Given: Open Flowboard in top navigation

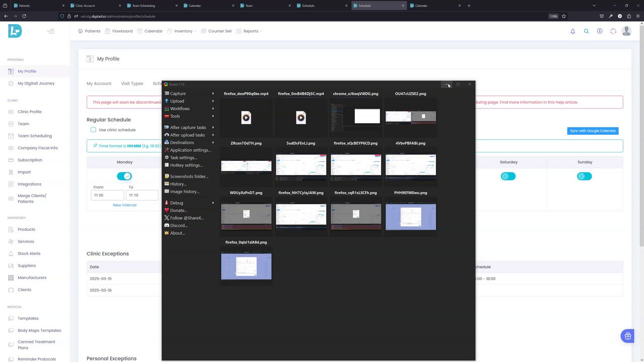Looking at the screenshot, I should coord(119,31).
